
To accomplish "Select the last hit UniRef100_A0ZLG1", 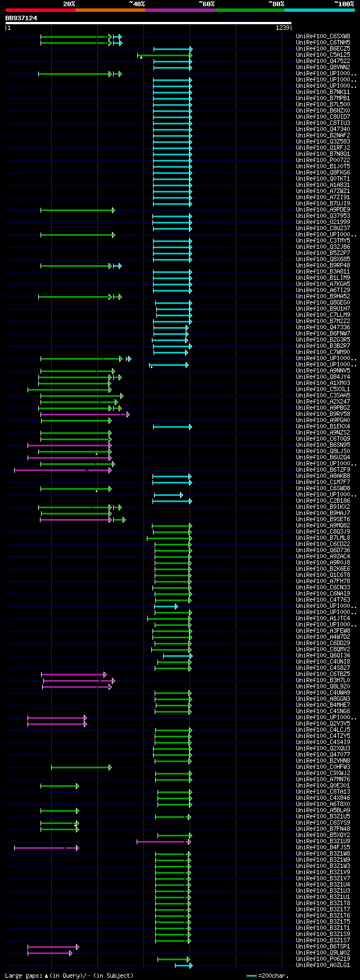I will point(323,965).
